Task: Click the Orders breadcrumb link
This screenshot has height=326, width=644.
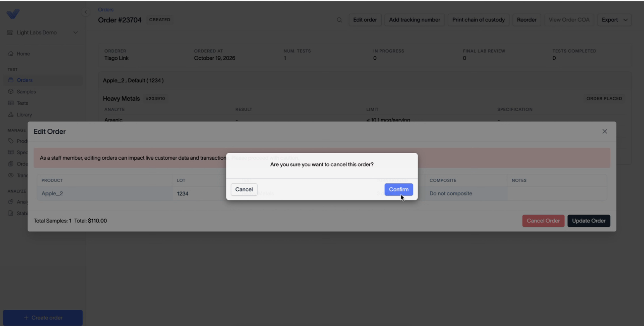Action: point(105,10)
